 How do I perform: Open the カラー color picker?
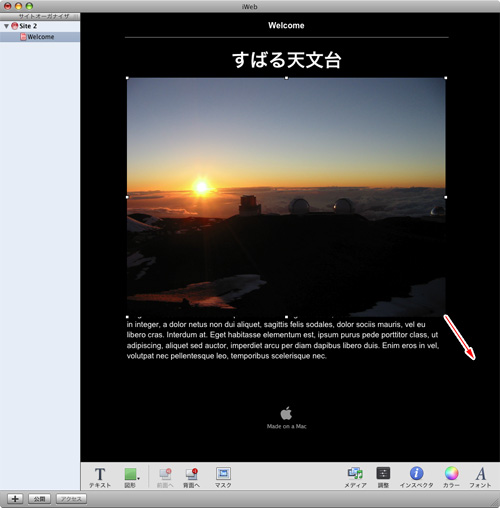(451, 477)
